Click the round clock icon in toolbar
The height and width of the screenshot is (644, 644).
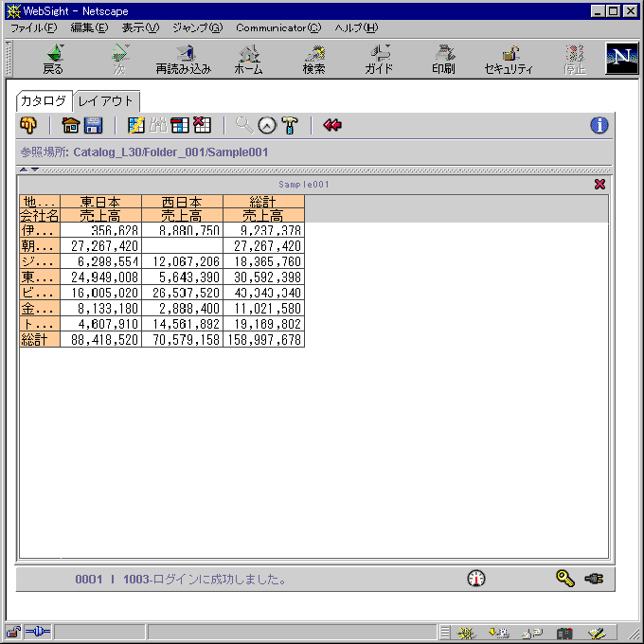(x=267, y=125)
